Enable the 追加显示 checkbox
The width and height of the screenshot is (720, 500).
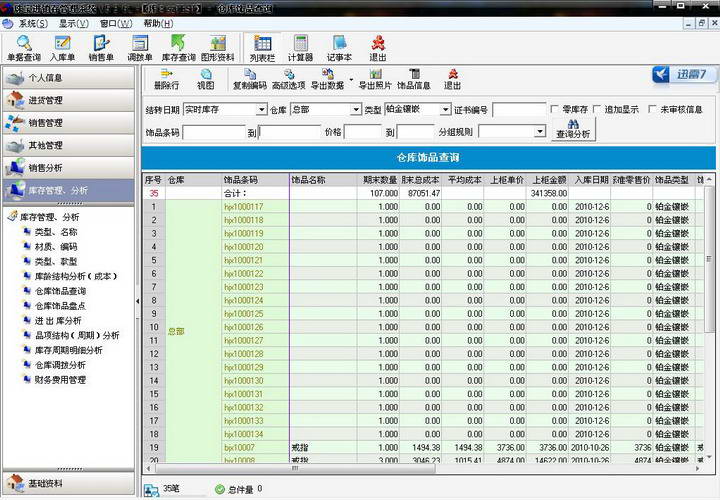click(x=596, y=109)
